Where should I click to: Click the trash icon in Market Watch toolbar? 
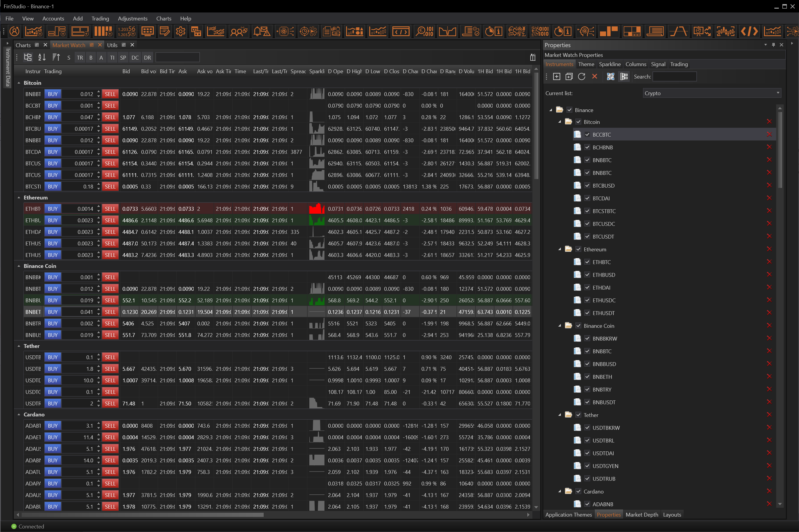(x=533, y=57)
